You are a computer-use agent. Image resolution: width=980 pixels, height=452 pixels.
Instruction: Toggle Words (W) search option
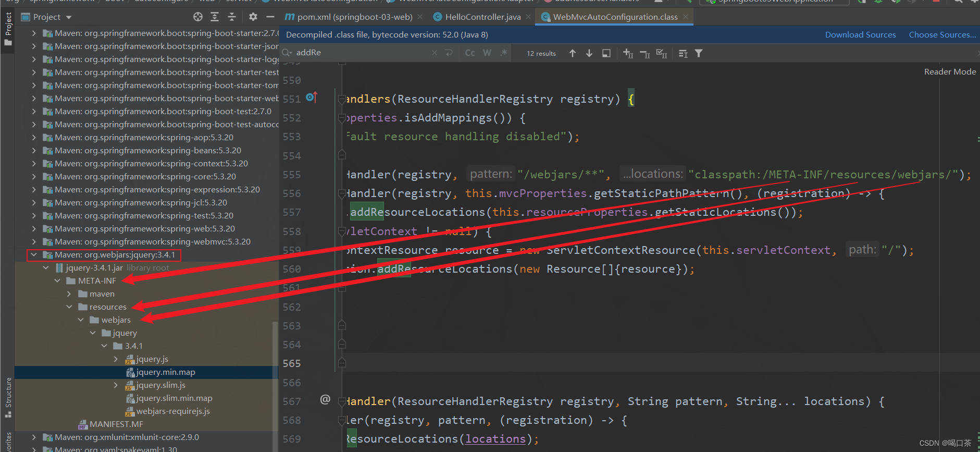[487, 53]
